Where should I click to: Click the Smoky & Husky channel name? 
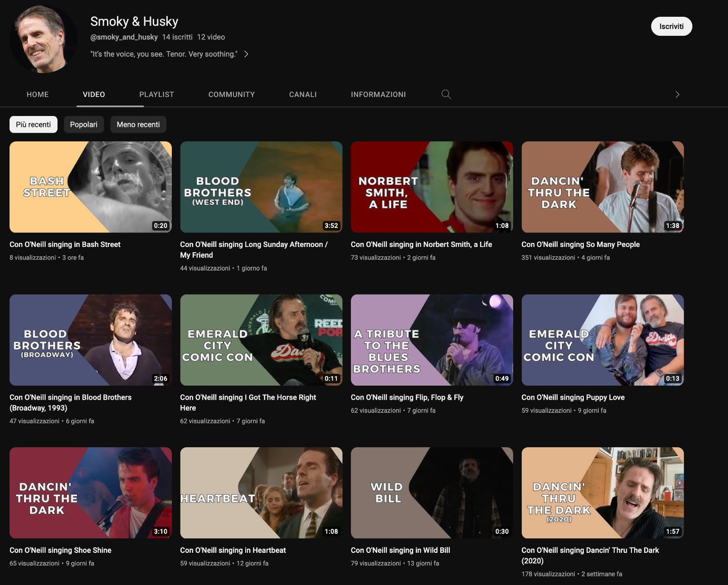[134, 21]
